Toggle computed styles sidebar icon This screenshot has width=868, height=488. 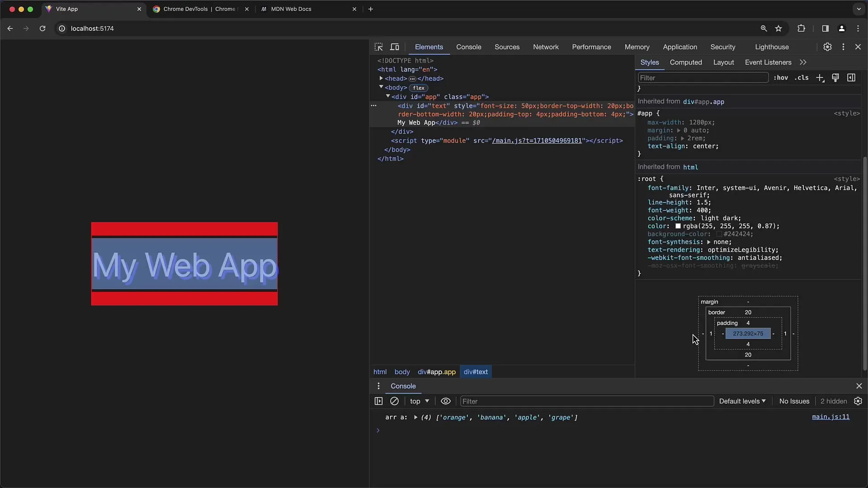(x=851, y=78)
